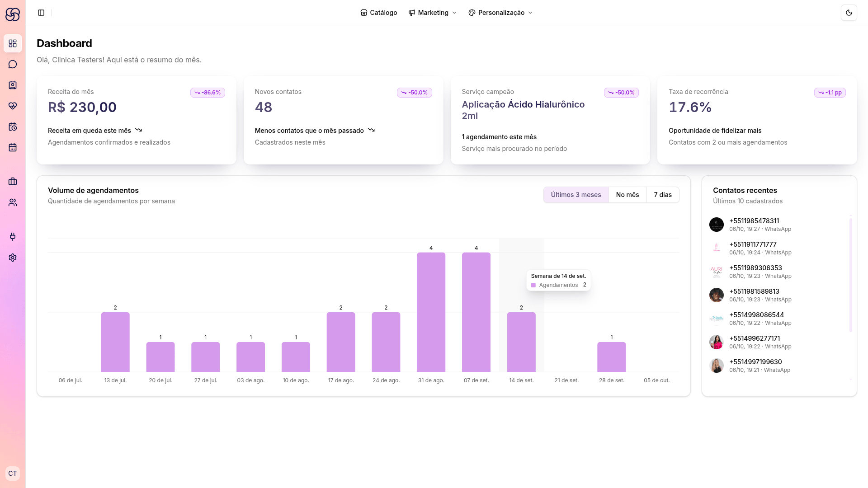This screenshot has width=868, height=488.
Task: Open contact +5514996277171
Action: [x=778, y=342]
